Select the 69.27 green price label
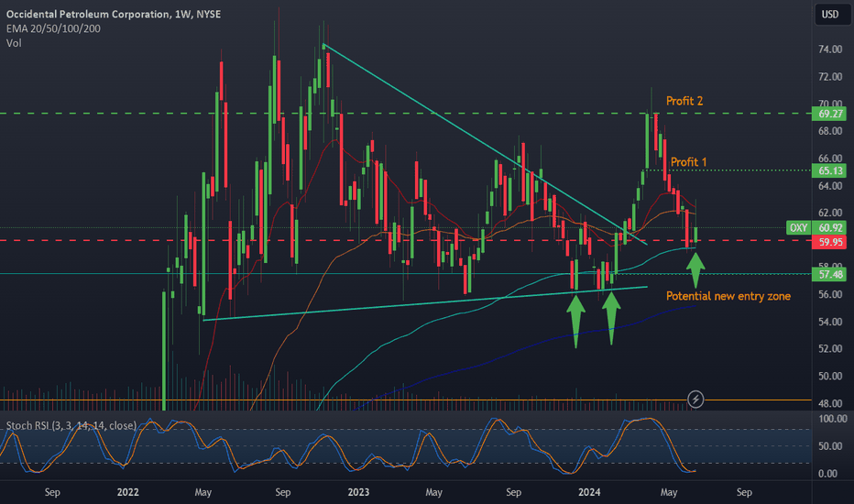The image size is (854, 504). 830,114
